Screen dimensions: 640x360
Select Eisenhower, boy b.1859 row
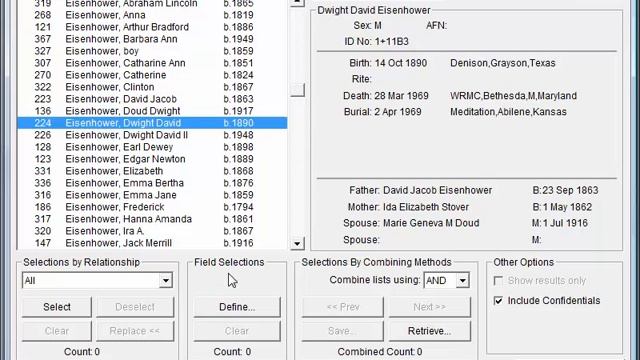click(152, 51)
